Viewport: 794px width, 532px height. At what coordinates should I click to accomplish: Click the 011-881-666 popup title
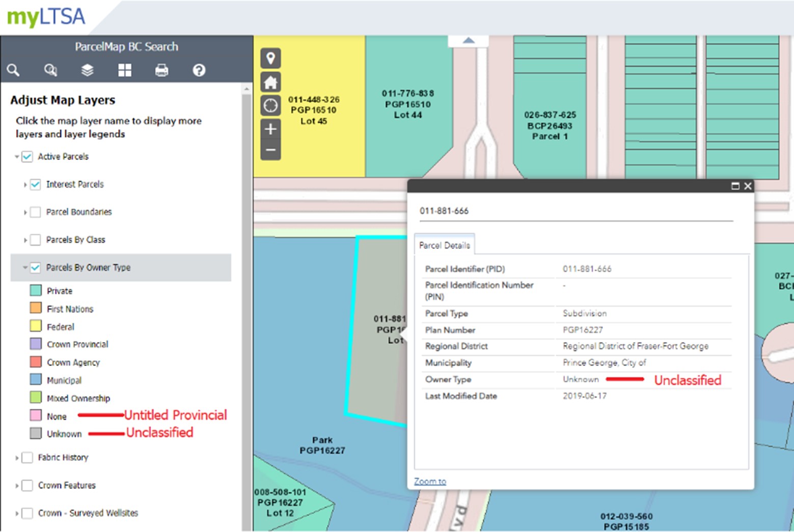click(444, 211)
